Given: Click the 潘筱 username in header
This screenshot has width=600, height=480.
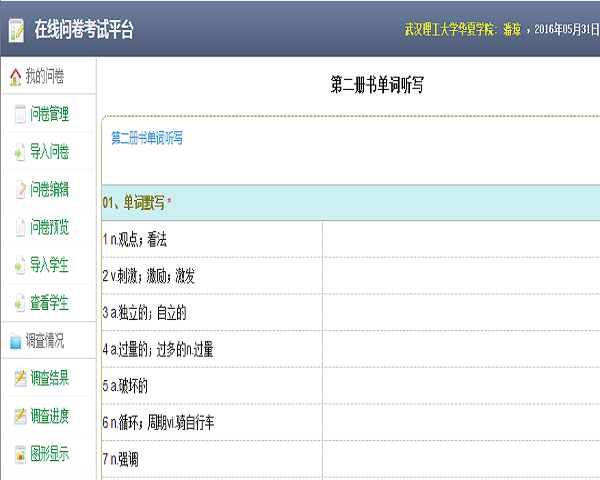Looking at the screenshot, I should pos(511,29).
